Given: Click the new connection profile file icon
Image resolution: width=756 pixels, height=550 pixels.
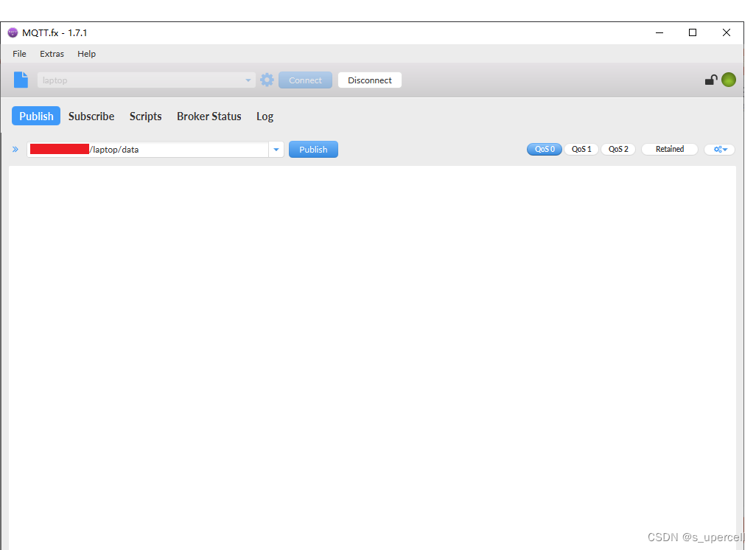Looking at the screenshot, I should 21,80.
